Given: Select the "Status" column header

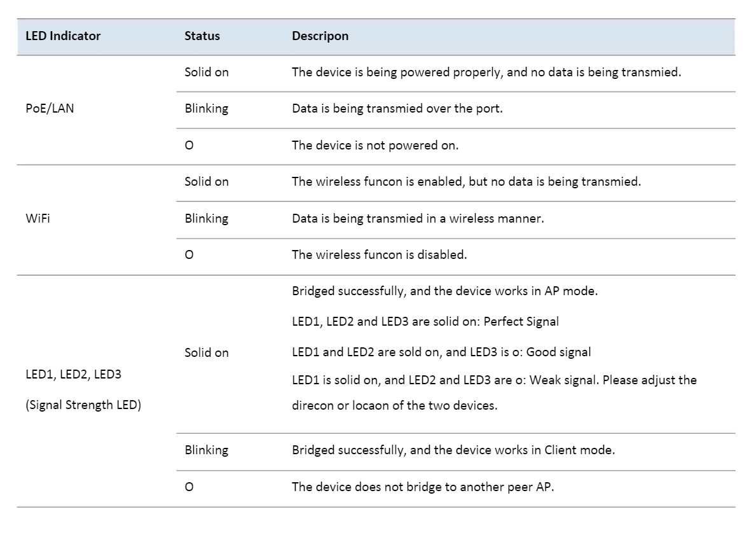Looking at the screenshot, I should pos(202,36).
